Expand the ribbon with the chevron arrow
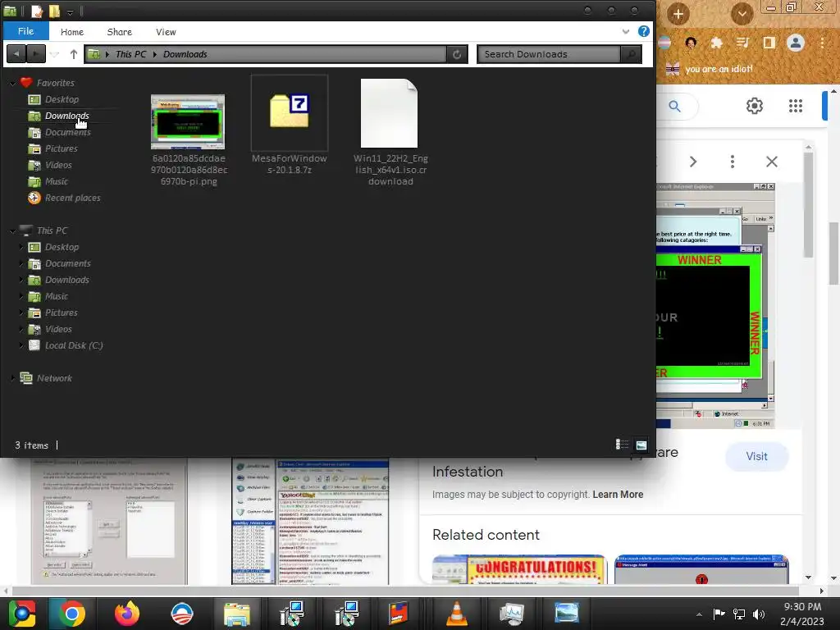Screen dimensions: 840x630 tap(626, 32)
